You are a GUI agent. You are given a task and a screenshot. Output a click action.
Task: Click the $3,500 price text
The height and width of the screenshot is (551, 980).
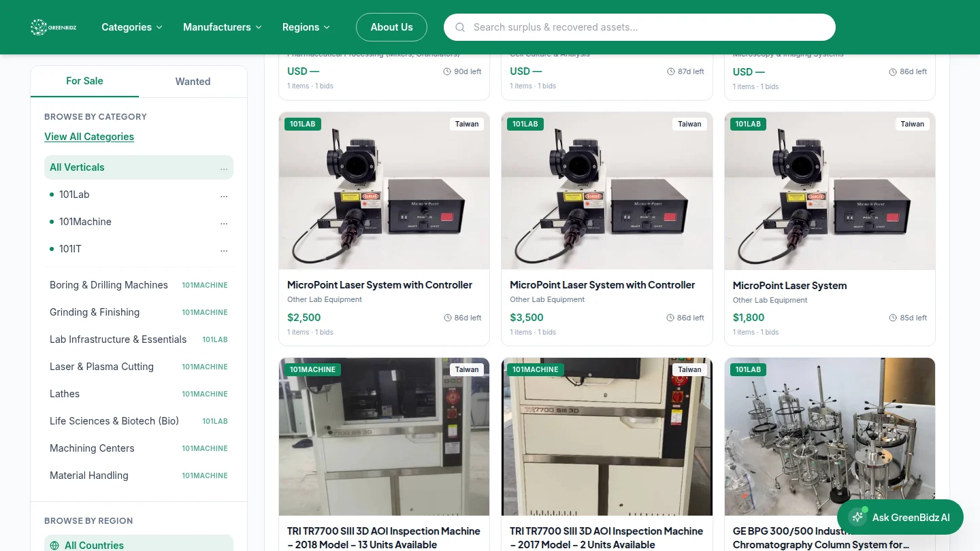point(527,318)
